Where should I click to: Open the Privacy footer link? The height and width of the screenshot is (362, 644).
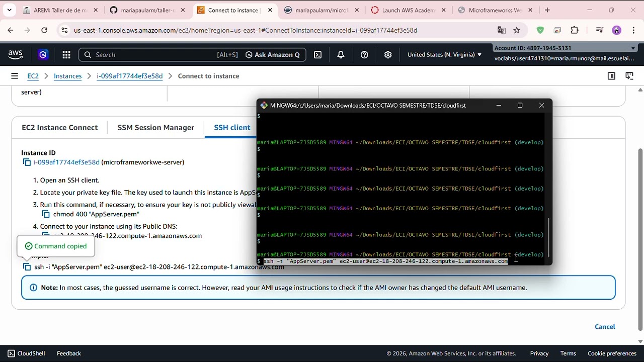539,353
